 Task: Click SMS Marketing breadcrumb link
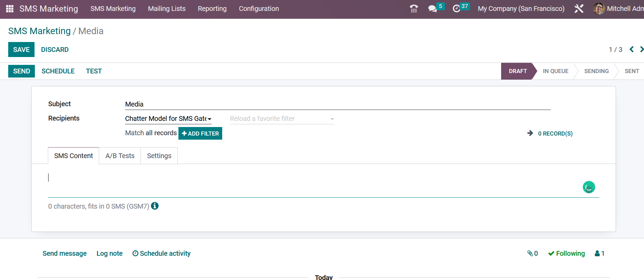click(x=39, y=31)
